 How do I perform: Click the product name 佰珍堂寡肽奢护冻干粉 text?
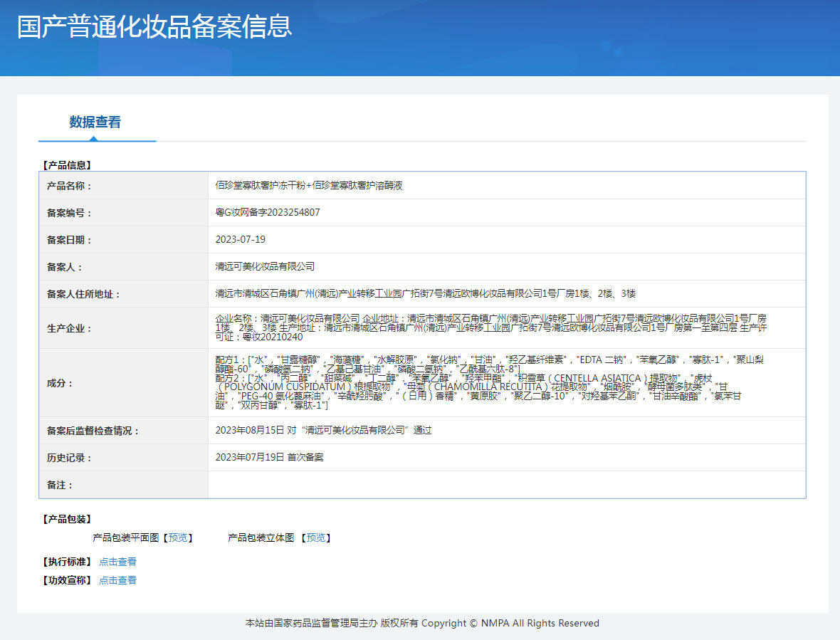[259, 185]
